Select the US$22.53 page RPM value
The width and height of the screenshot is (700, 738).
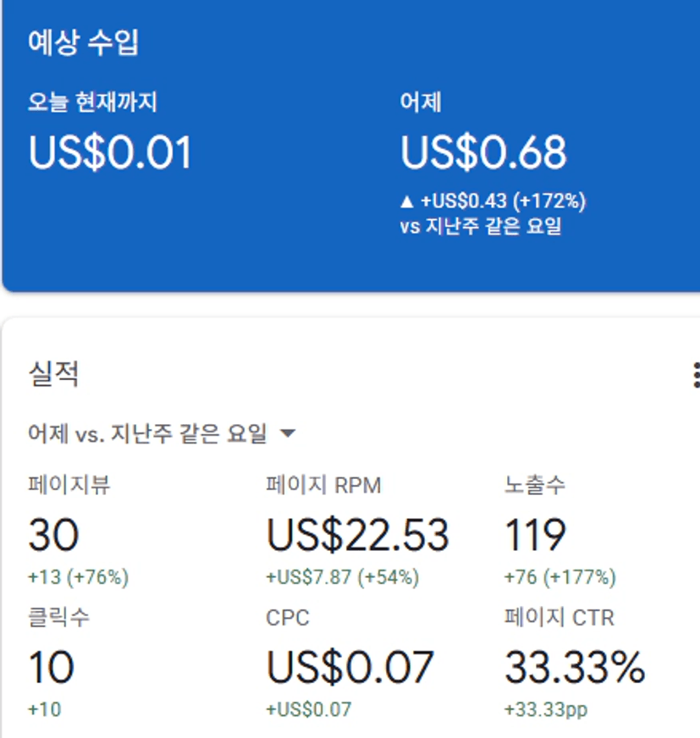tap(358, 535)
